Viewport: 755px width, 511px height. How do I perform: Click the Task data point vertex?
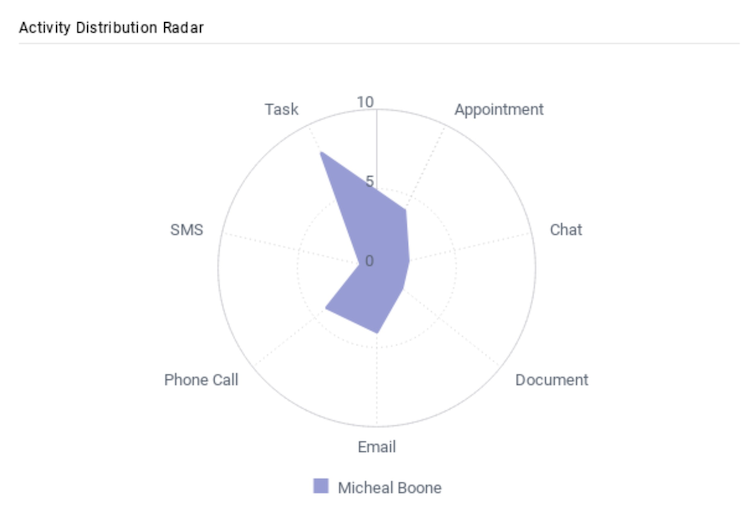321,152
